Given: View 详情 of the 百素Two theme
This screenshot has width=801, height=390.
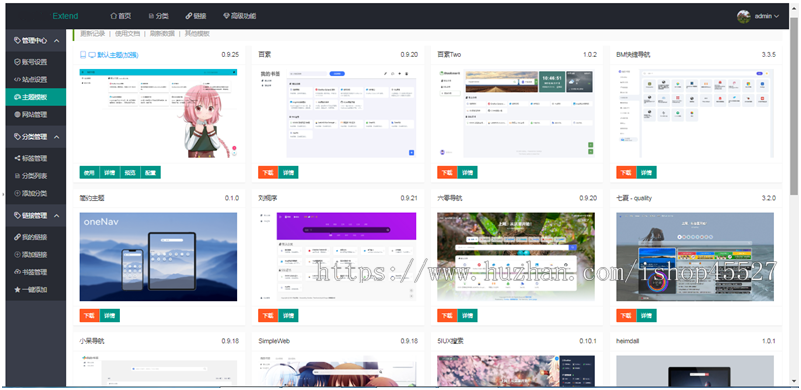Looking at the screenshot, I should [467, 172].
